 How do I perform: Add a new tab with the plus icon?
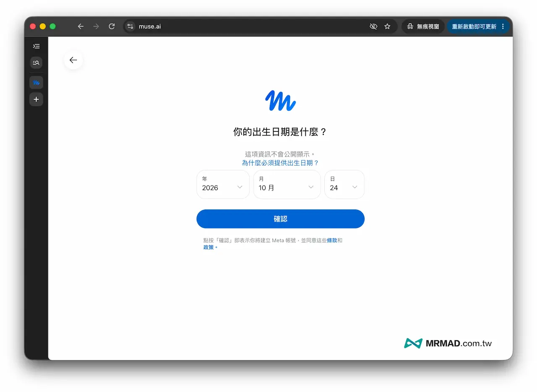pyautogui.click(x=36, y=99)
